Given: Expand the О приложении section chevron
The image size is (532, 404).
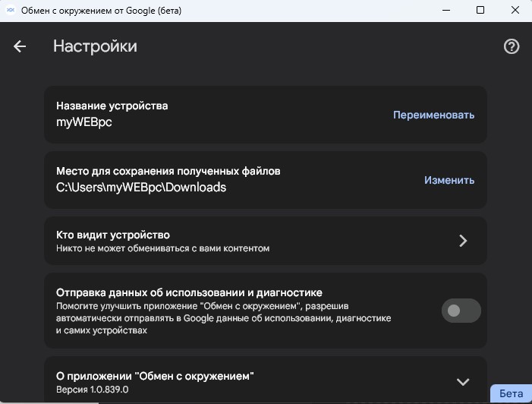Looking at the screenshot, I should point(463,382).
